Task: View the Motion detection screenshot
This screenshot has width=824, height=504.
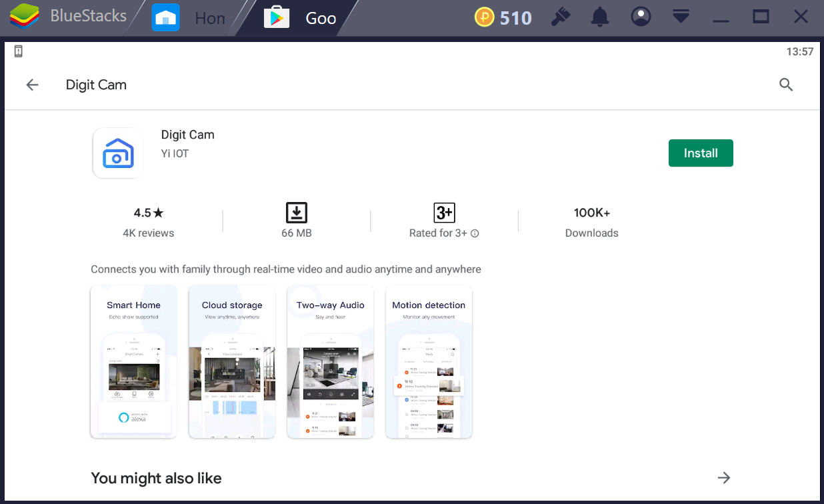Action: click(429, 362)
